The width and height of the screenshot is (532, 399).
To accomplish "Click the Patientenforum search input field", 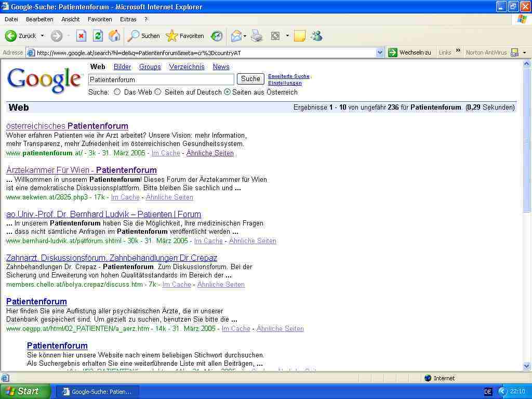I will click(161, 79).
